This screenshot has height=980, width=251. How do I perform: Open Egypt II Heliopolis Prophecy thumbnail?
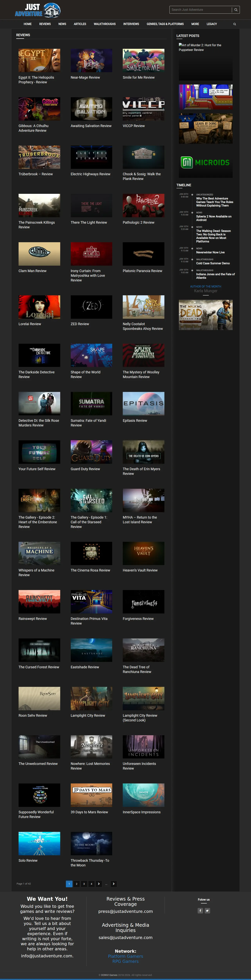(x=39, y=60)
